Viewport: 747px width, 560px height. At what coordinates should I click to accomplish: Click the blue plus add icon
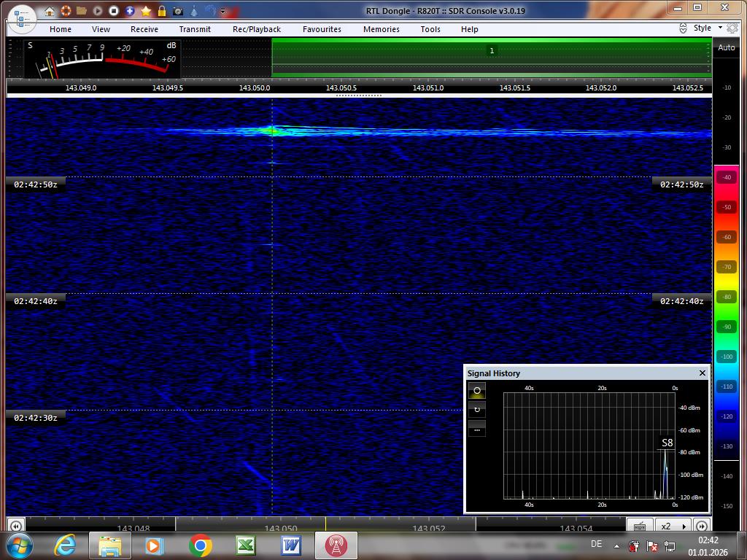(x=130, y=10)
